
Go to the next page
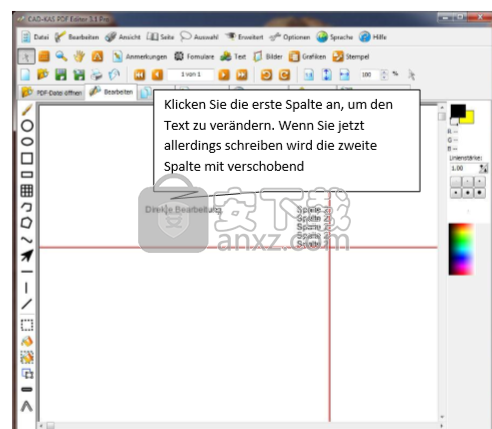pos(224,75)
